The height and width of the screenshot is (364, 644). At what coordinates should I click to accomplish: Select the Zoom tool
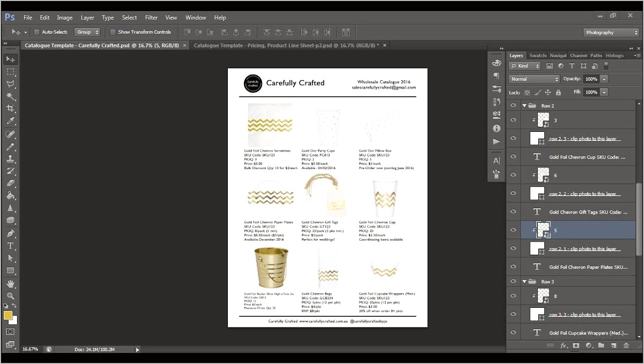11,296
